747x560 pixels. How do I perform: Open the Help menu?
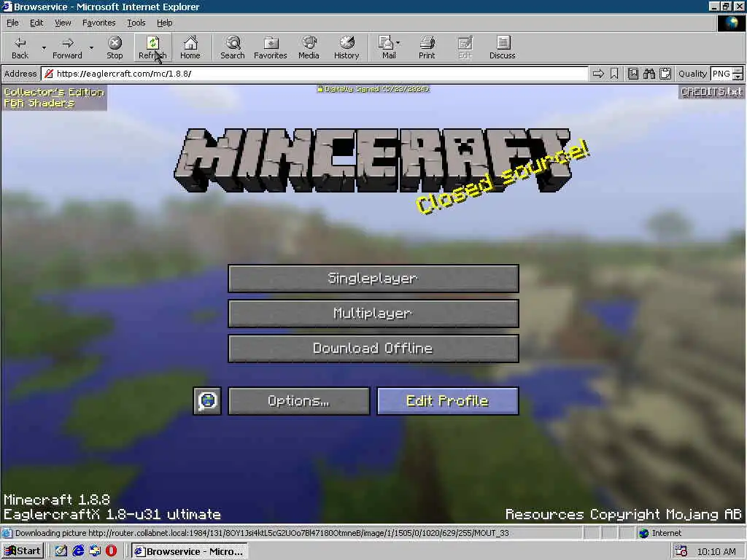pos(164,23)
